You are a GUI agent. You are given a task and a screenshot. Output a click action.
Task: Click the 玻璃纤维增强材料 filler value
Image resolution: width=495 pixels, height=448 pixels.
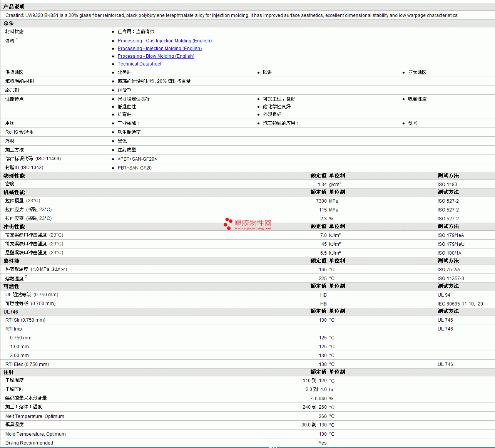click(154, 81)
